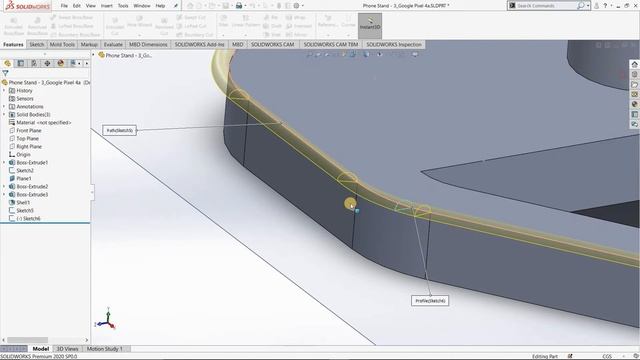The width and height of the screenshot is (640, 360).
Task: Expand the Solid Bodies(3) folder
Action: point(4,115)
